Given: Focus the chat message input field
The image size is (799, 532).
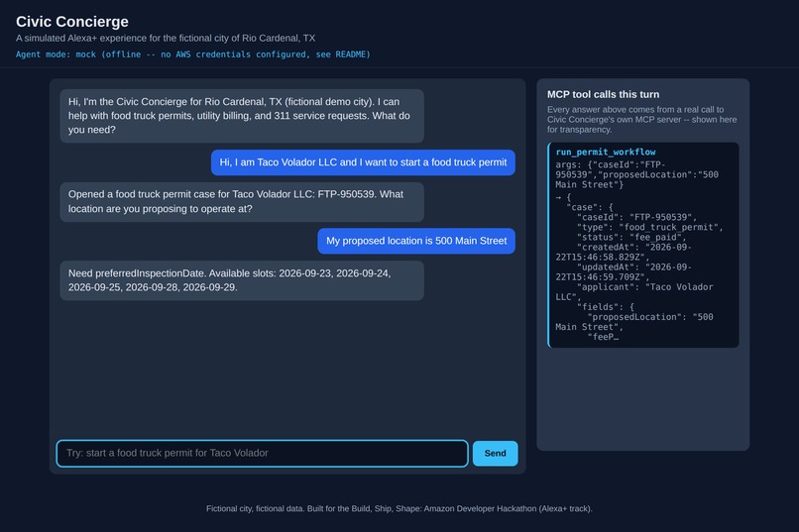Looking at the screenshot, I should tap(262, 453).
